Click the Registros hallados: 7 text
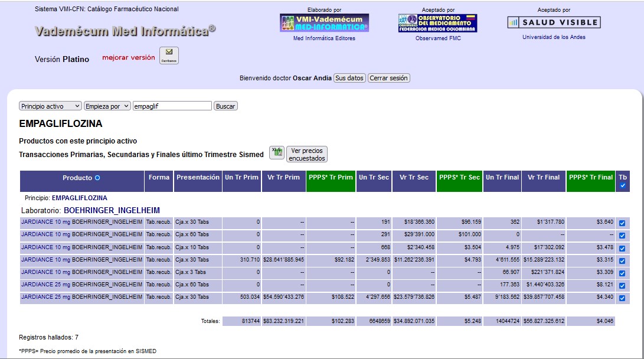Screen dimensions: 644x359 48,337
